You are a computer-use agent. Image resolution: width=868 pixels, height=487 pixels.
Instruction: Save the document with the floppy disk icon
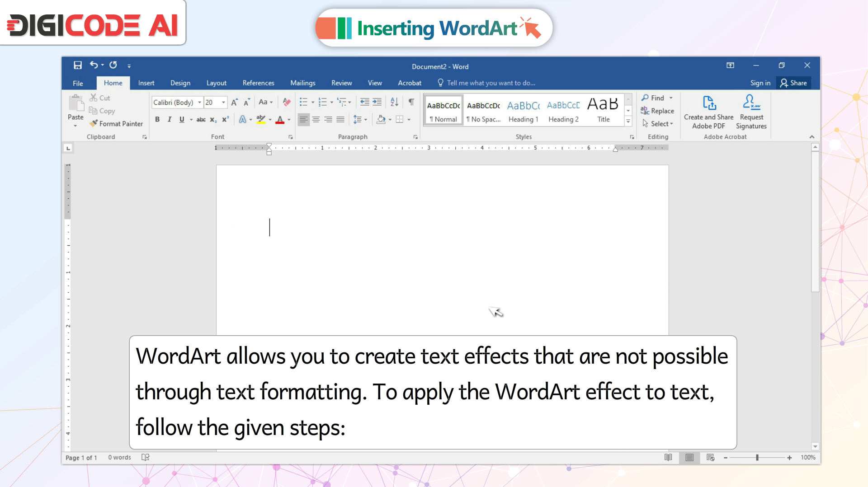click(x=78, y=66)
